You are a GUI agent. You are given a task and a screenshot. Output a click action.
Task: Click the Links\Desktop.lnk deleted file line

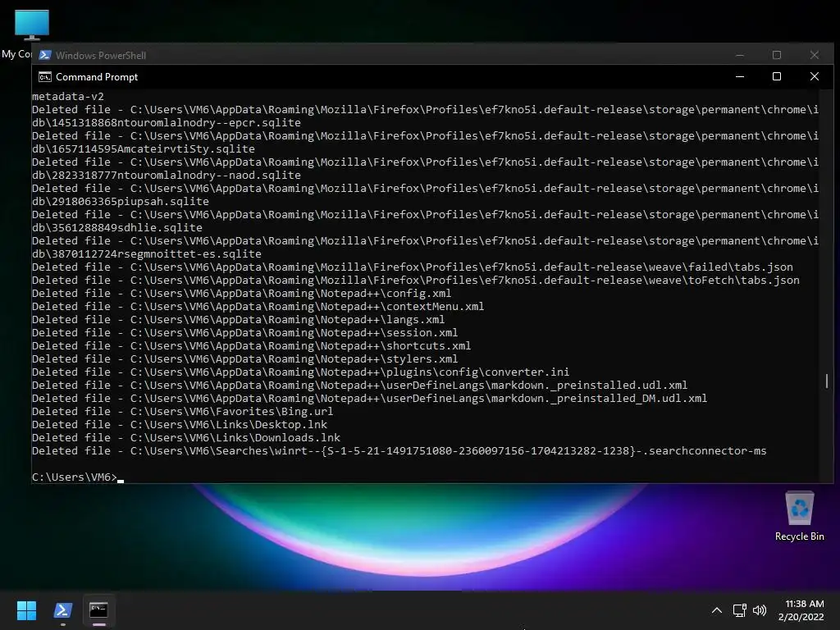(x=180, y=424)
